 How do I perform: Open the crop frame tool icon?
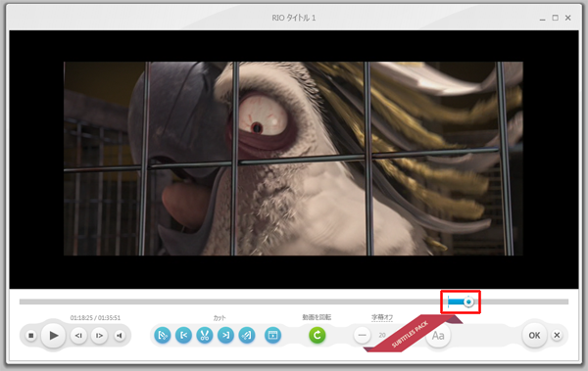click(x=272, y=335)
